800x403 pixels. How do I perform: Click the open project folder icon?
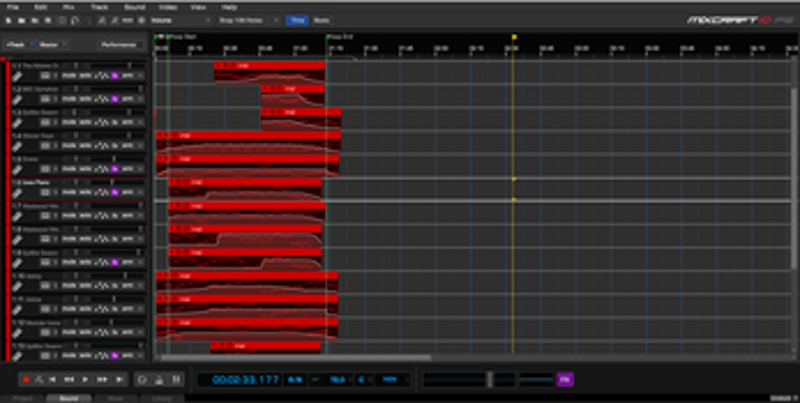pos(22,20)
